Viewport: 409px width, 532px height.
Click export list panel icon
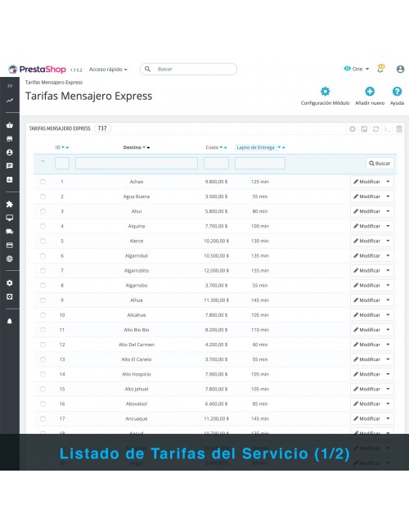pyautogui.click(x=364, y=129)
